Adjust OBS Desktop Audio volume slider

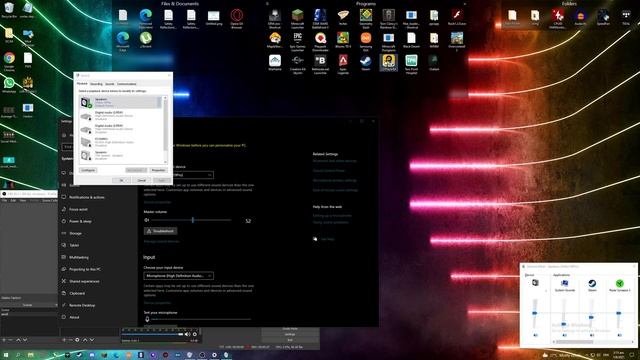coord(152,334)
